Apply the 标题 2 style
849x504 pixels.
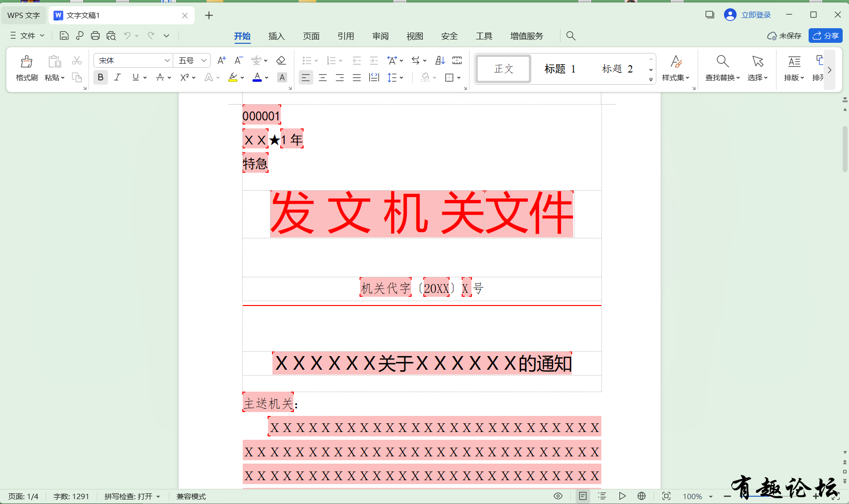(x=617, y=69)
